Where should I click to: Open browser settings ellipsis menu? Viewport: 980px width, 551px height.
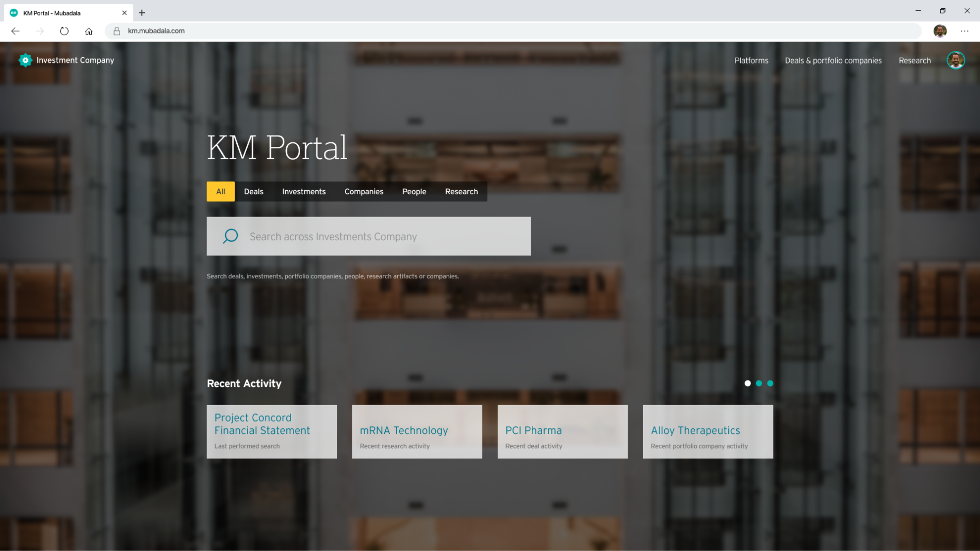click(x=964, y=31)
